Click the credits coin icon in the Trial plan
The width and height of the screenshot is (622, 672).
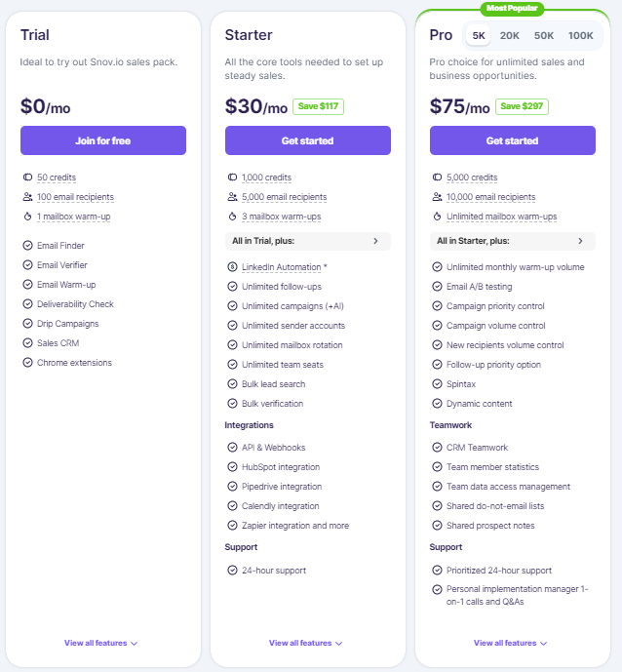click(27, 177)
